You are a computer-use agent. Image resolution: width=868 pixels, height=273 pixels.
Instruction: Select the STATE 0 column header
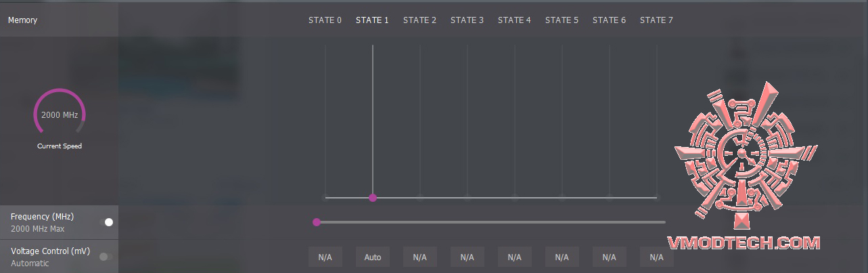point(325,20)
